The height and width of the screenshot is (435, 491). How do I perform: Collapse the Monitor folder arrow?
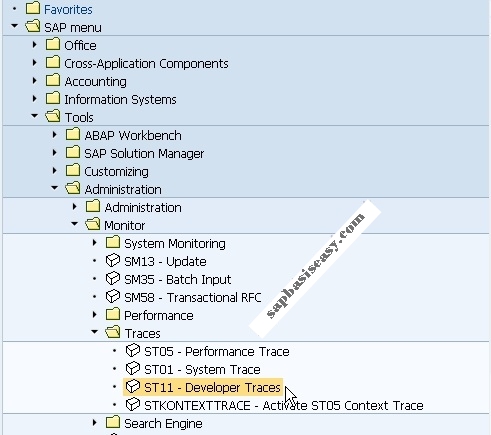[74, 224]
